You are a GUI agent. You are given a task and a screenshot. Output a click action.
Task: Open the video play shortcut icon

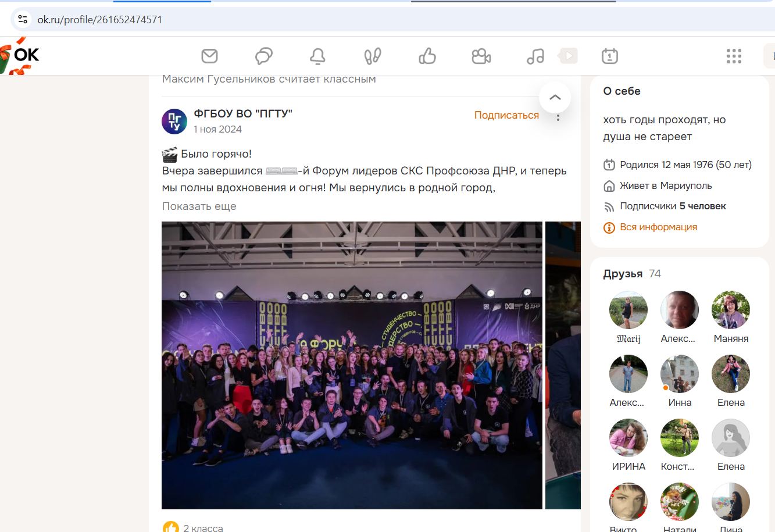(x=568, y=56)
